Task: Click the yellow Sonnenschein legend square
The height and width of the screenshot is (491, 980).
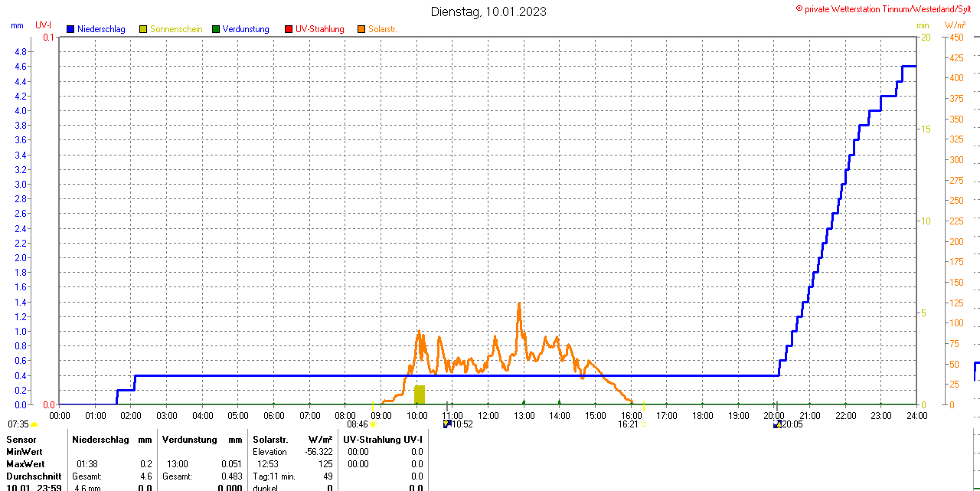Action: click(x=143, y=29)
